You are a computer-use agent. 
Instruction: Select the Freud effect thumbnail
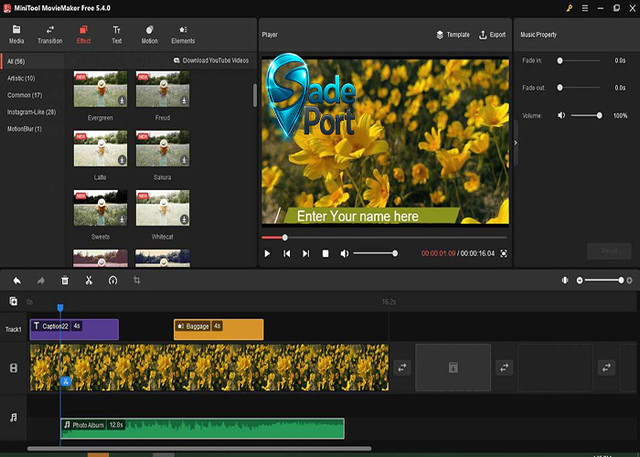pos(162,89)
